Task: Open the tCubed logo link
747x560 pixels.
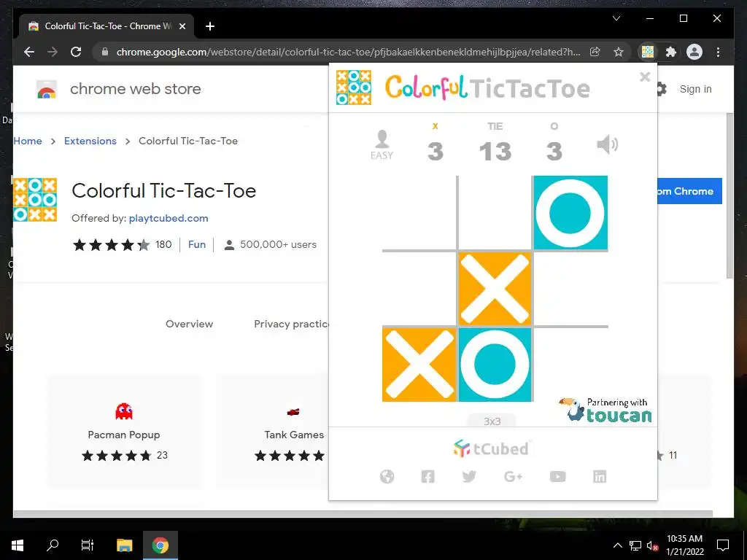Action: [491, 448]
